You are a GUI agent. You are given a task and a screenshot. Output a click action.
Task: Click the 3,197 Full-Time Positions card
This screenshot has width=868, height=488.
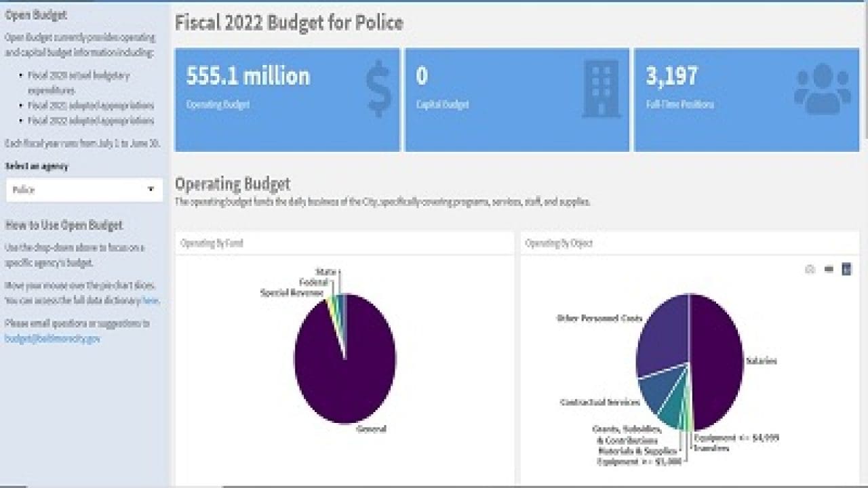[747, 100]
